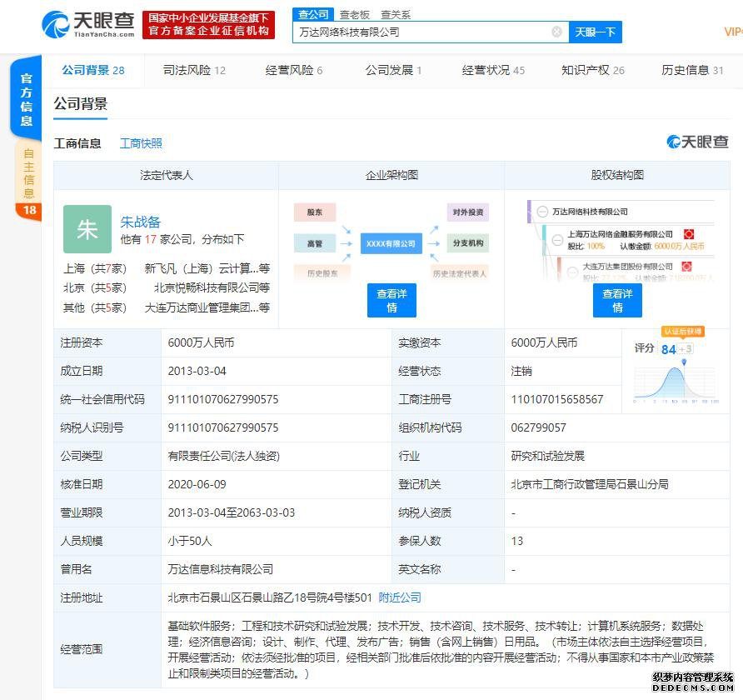Open legal representative 朱战备 profile link

coord(141,222)
